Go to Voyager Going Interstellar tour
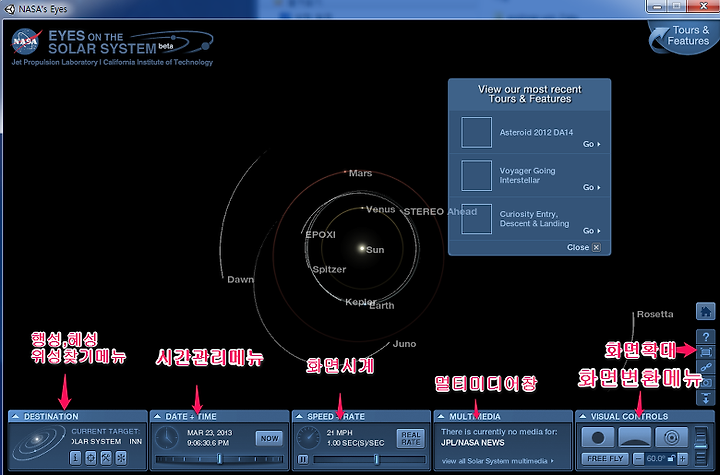The image size is (720, 475). (591, 187)
